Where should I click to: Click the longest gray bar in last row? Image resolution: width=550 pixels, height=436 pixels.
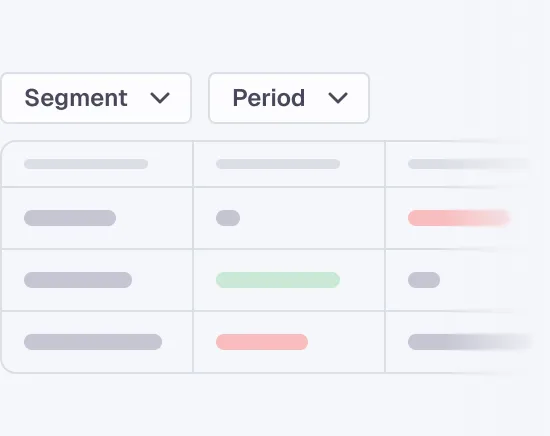[x=93, y=342]
